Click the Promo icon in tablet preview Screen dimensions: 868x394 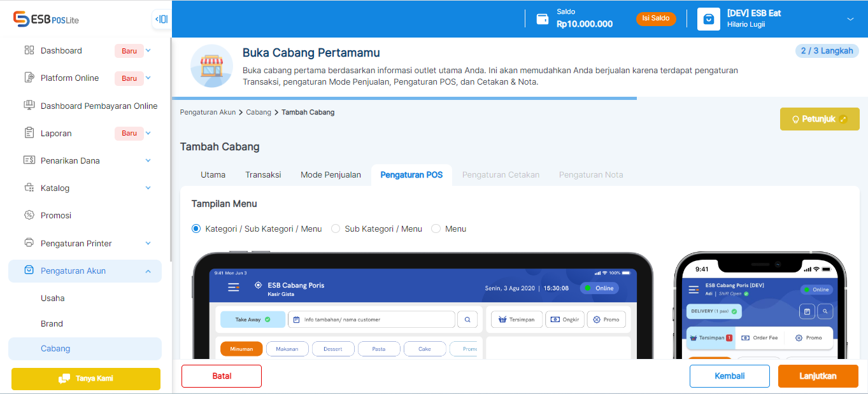click(597, 320)
